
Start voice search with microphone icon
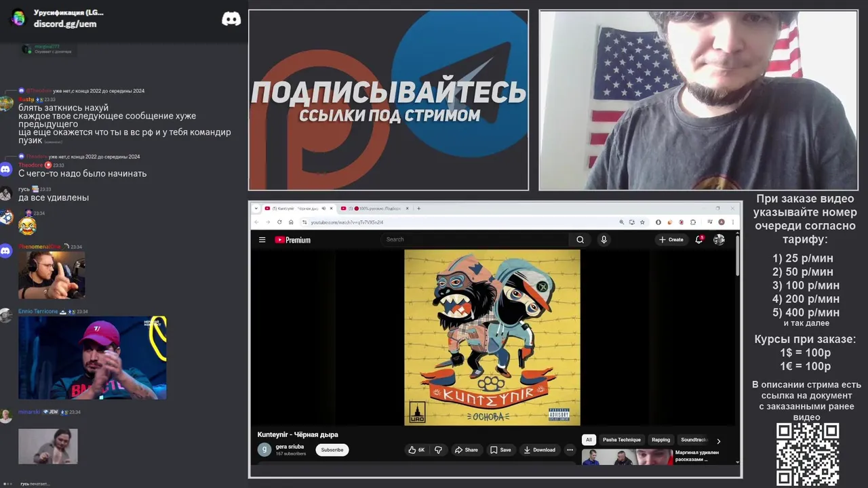tap(604, 239)
